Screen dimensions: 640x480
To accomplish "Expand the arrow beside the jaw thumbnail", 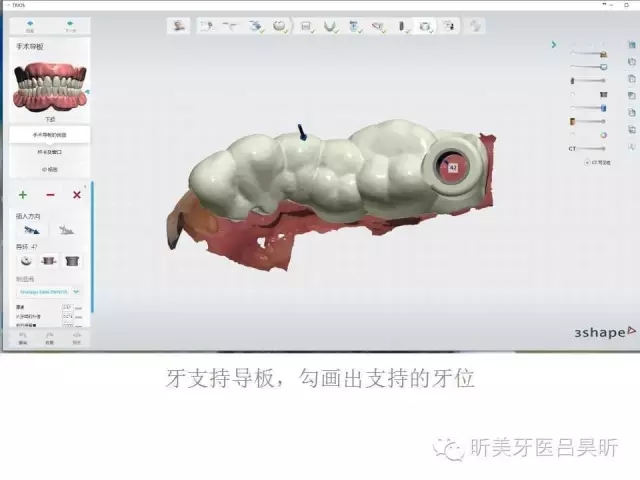I will pyautogui.click(x=87, y=92).
